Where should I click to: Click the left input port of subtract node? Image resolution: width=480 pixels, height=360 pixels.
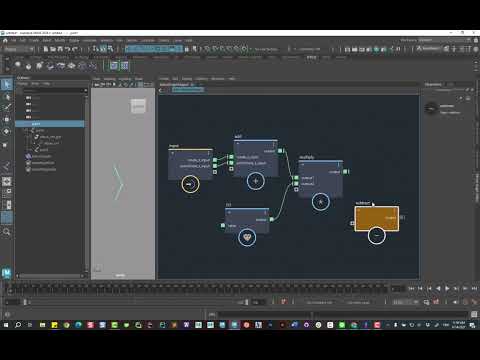click(352, 223)
